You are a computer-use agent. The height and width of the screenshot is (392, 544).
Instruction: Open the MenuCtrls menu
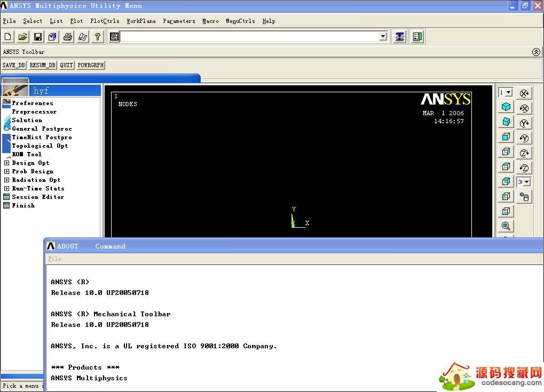pyautogui.click(x=240, y=21)
